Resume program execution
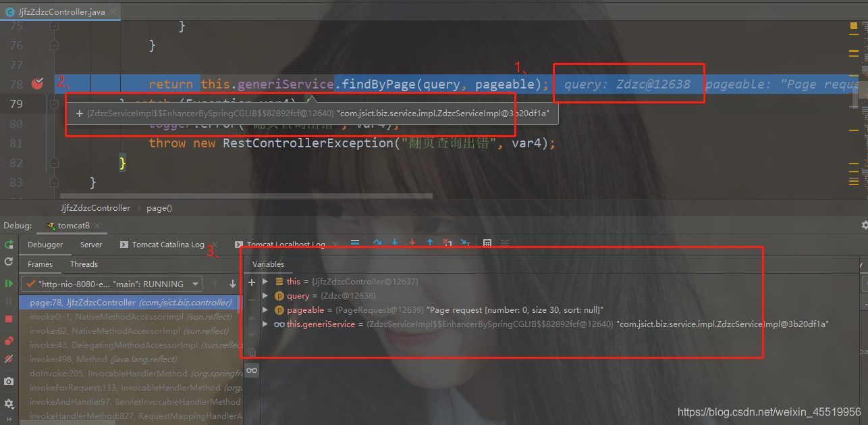Viewport: 868px width, 425px height. pos(9,284)
